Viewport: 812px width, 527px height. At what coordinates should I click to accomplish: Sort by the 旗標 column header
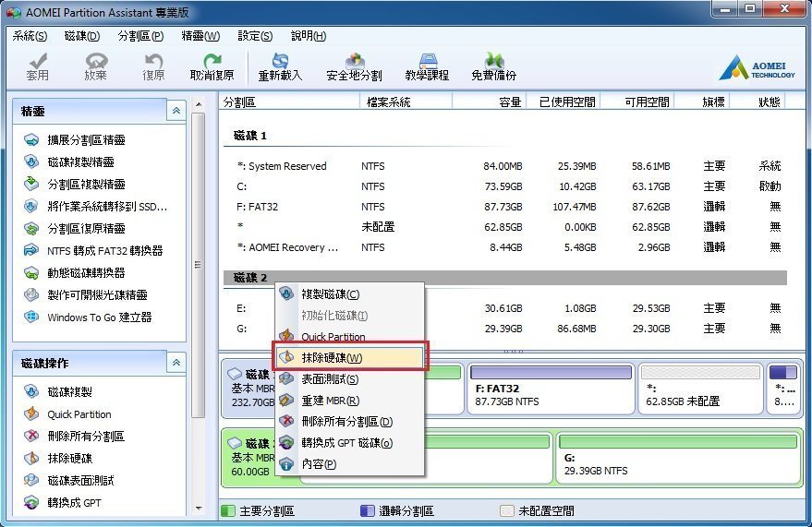pyautogui.click(x=702, y=102)
